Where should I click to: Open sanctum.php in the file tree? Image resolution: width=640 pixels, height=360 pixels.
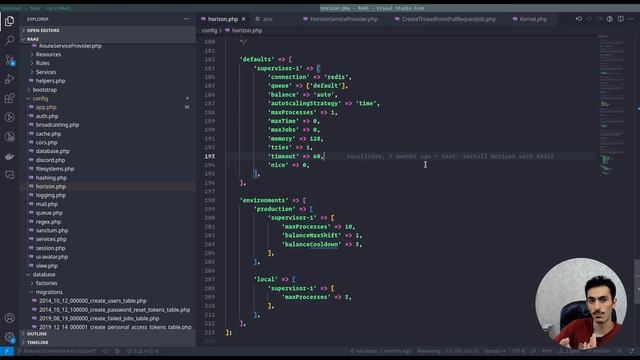(52, 231)
